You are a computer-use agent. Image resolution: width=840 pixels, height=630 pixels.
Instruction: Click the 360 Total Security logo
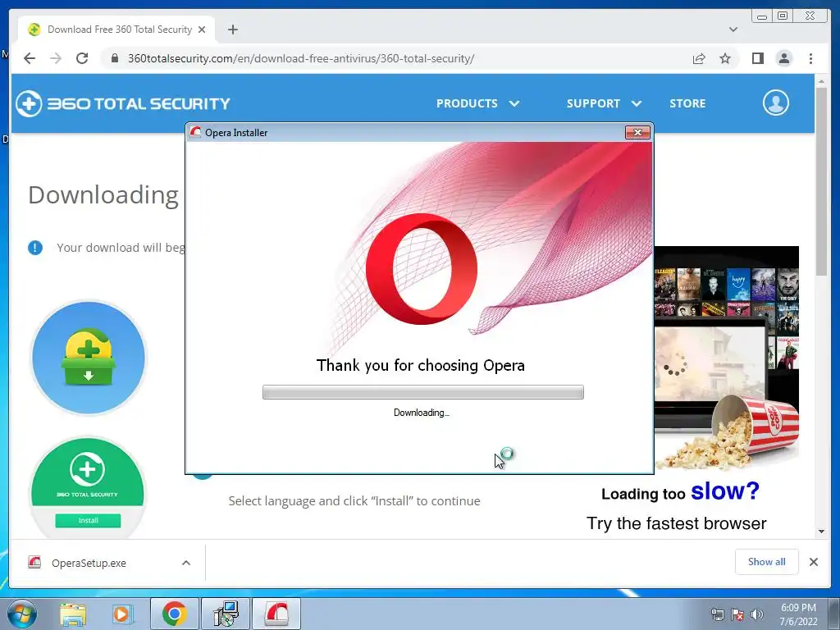point(123,103)
